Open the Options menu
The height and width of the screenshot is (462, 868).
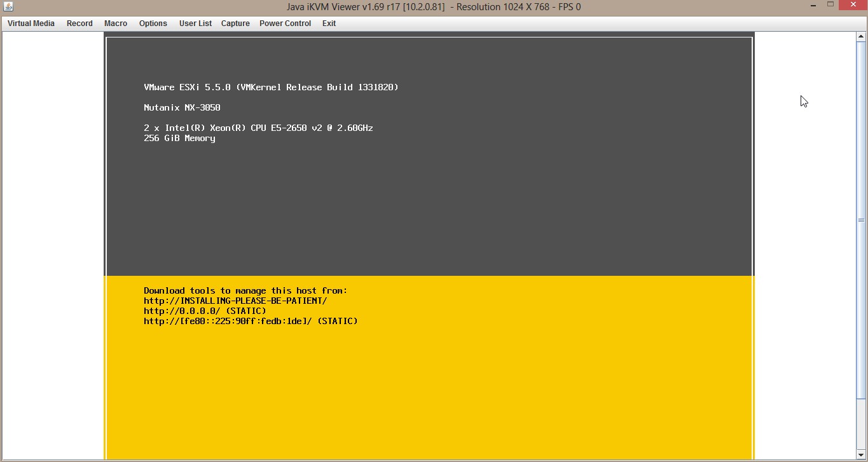(x=153, y=24)
